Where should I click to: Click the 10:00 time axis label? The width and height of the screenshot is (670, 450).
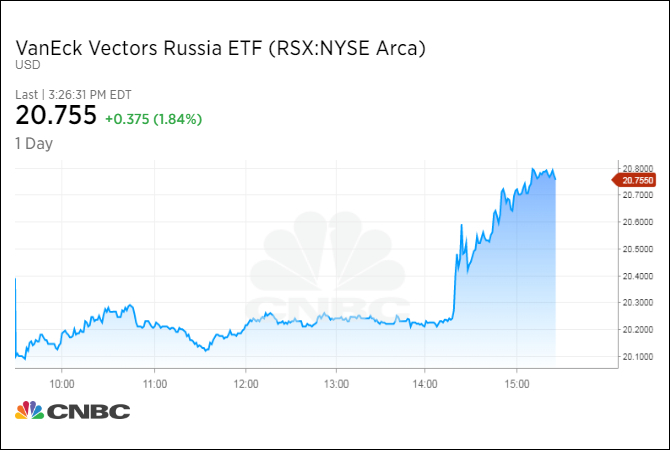click(62, 382)
